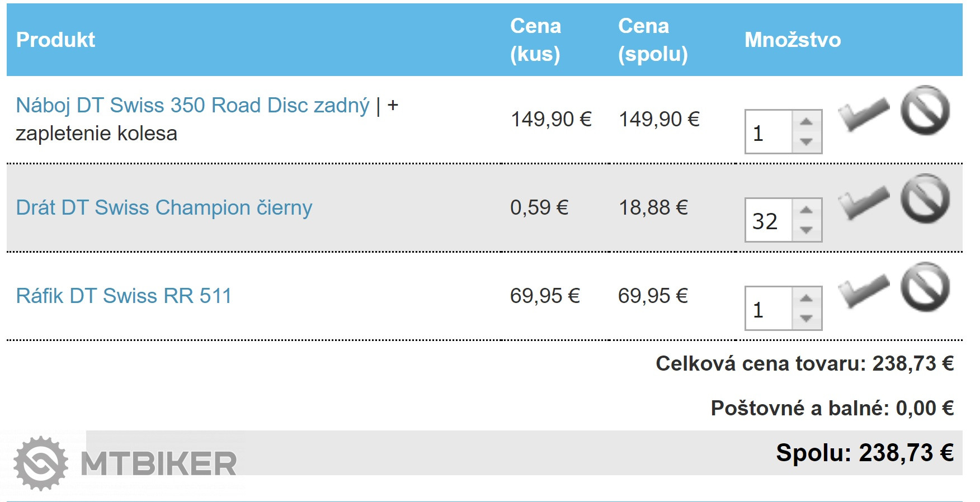Increase quantity of Náboj DT Swiss hub
Image resolution: width=980 pixels, height=502 pixels.
806,122
